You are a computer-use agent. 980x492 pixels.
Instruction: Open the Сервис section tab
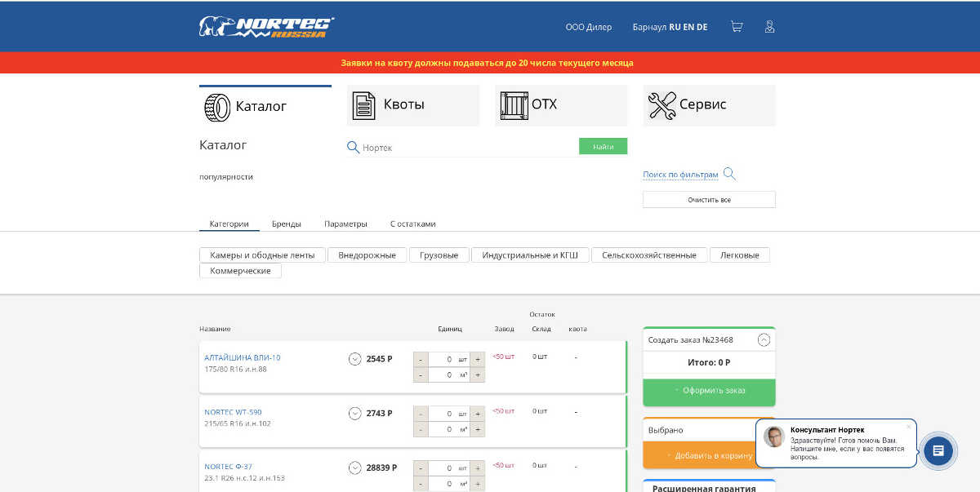pos(709,106)
